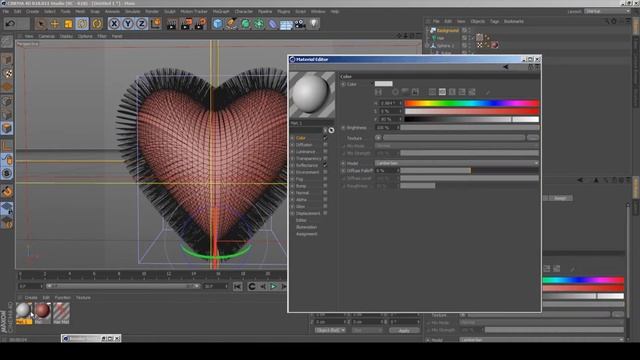Expand the Color parameter disclosure arrow
The height and width of the screenshot is (360, 640).
[x=343, y=84]
